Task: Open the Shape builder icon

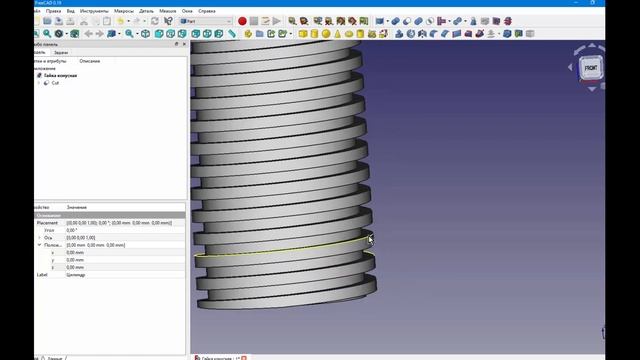Action: (383, 34)
